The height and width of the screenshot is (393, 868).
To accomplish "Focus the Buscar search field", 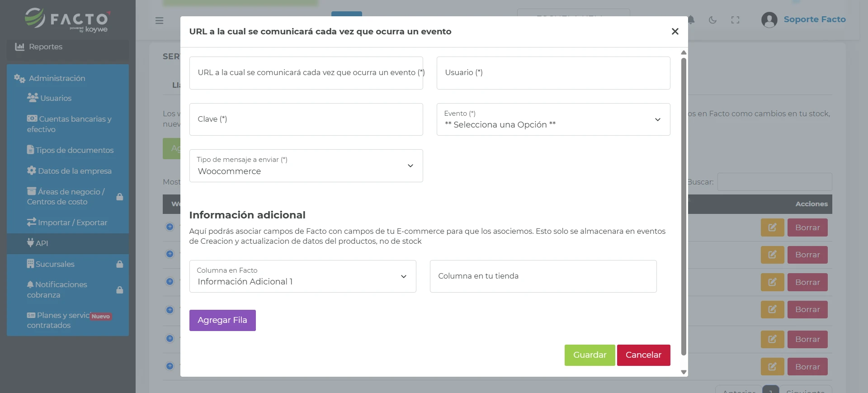I will pos(774,182).
